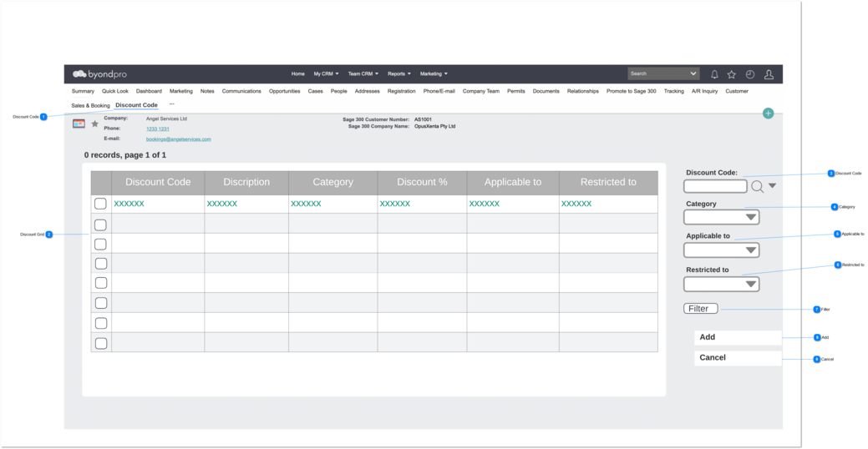Expand the Reports dropdown menu
The image size is (868, 449).
(x=399, y=73)
